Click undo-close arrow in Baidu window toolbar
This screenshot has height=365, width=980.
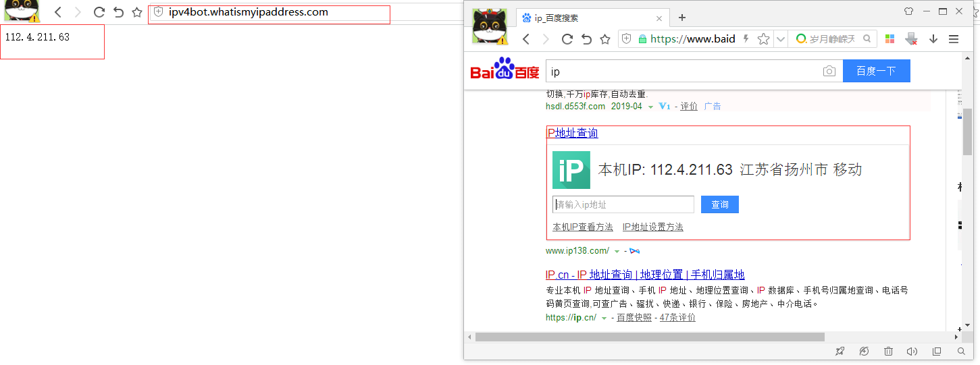coord(586,39)
